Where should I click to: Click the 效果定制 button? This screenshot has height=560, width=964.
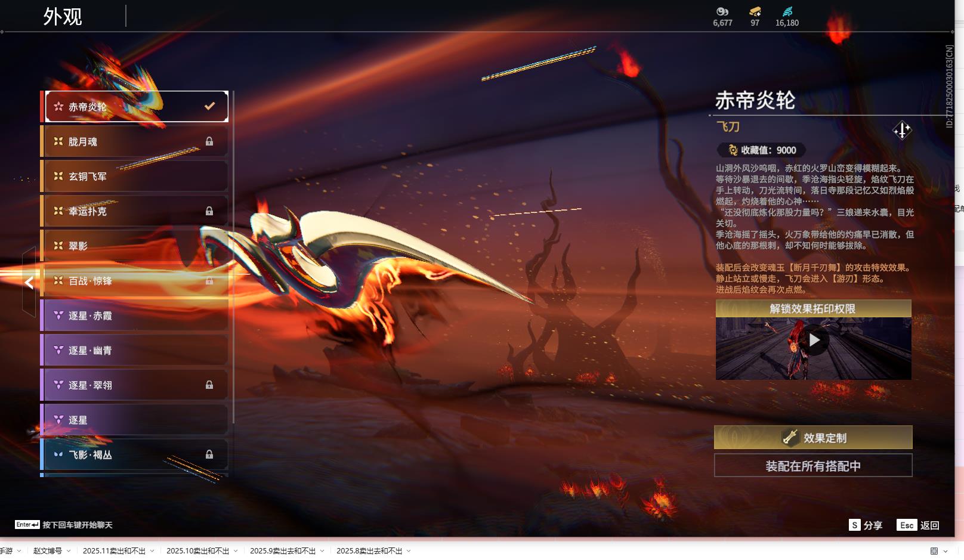point(813,438)
